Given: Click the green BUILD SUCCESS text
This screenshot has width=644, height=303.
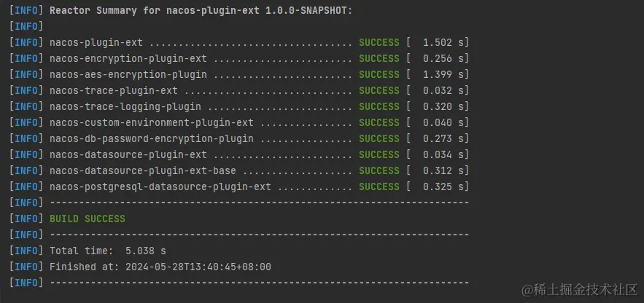Looking at the screenshot, I should point(88,219).
